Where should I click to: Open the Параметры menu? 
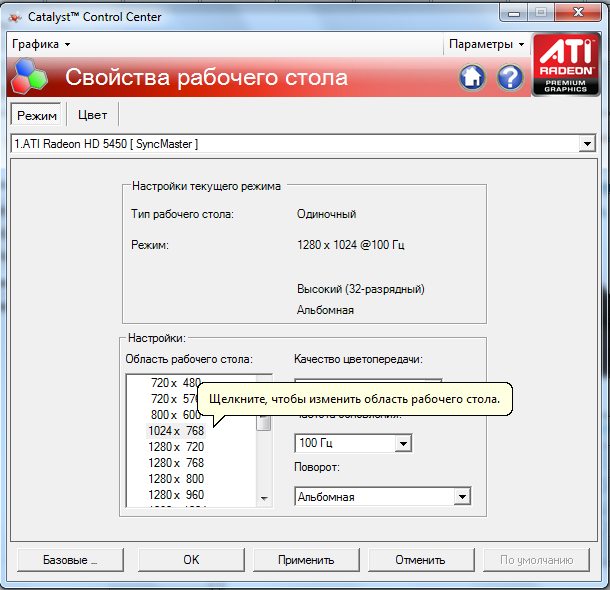[x=487, y=44]
